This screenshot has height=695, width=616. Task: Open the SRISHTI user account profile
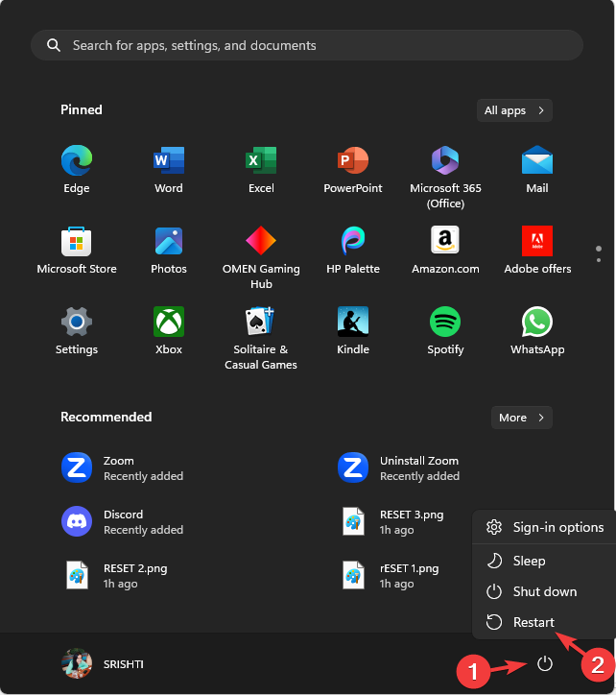[104, 663]
